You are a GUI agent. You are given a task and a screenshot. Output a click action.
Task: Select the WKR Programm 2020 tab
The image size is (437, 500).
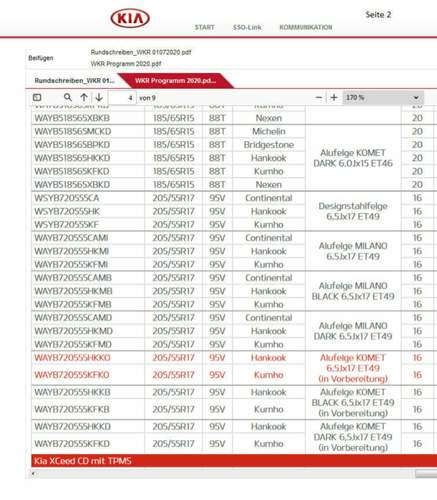176,81
